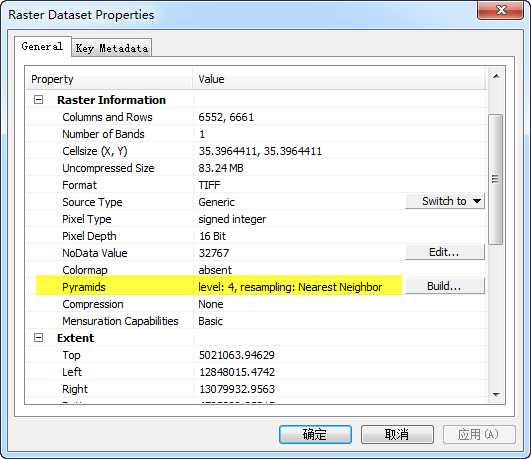Click the Value column header
This screenshot has height=459, width=531.
pos(340,79)
